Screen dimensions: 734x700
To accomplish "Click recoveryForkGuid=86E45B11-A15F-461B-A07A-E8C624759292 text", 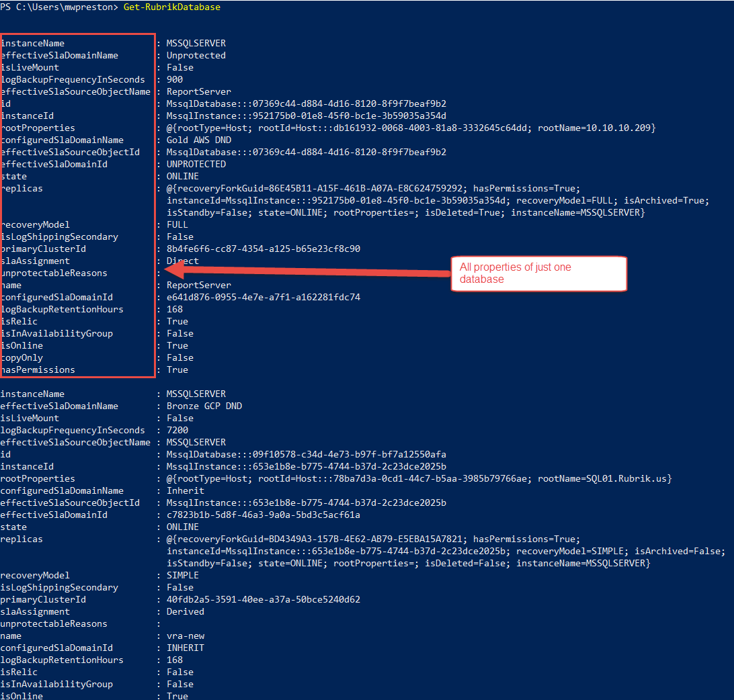I will [x=321, y=189].
